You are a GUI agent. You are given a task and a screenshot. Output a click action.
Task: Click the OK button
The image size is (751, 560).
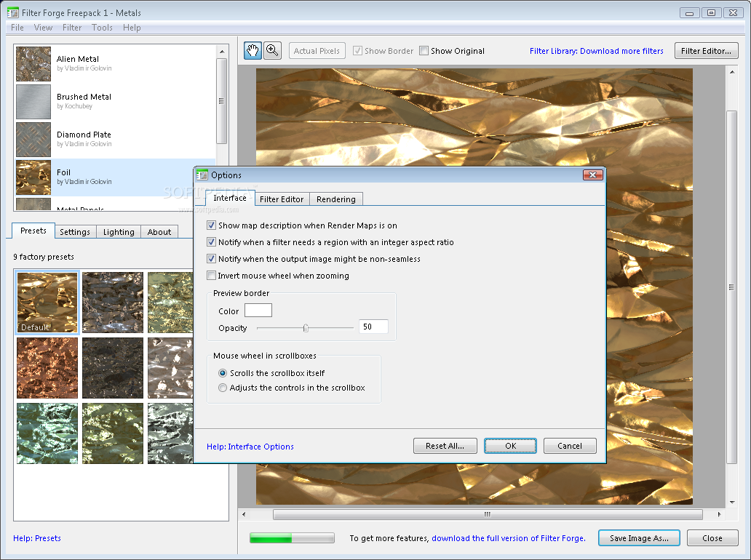coord(511,446)
